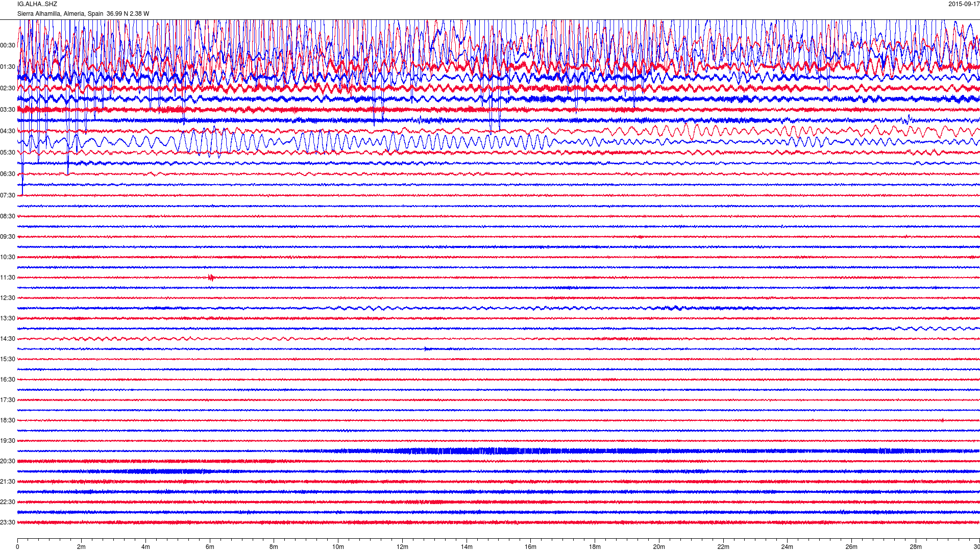Image resolution: width=980 pixels, height=551 pixels.
Task: Click the 17:30 time label
Action: point(8,400)
